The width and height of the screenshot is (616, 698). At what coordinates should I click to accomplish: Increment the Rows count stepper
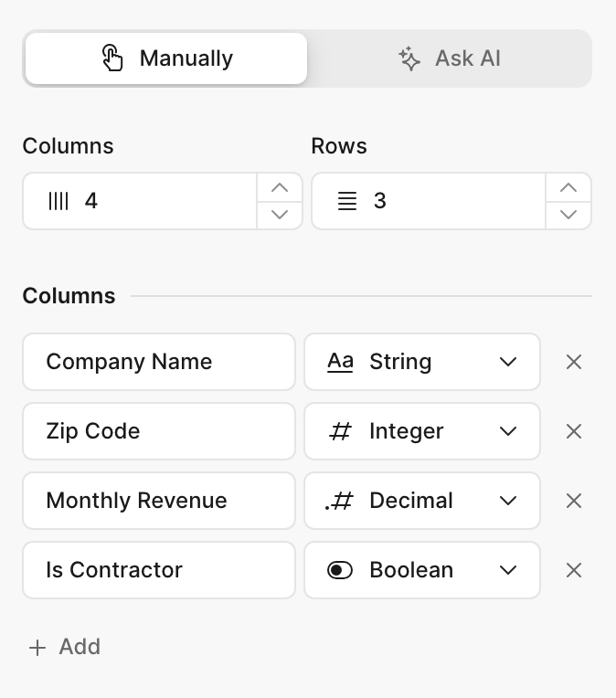pyautogui.click(x=568, y=187)
